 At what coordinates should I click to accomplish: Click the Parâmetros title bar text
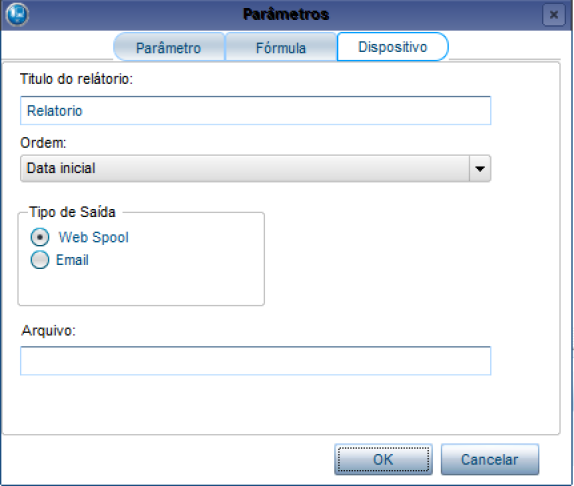point(286,14)
